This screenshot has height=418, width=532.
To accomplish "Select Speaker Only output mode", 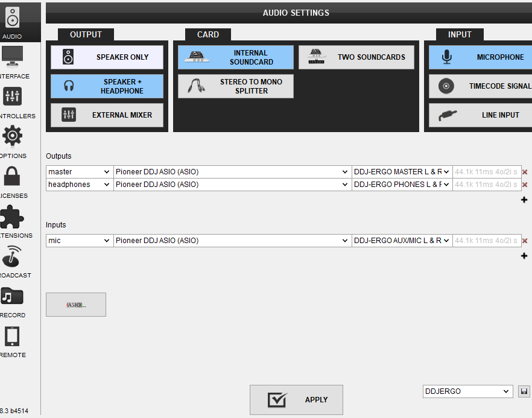I will (x=107, y=57).
